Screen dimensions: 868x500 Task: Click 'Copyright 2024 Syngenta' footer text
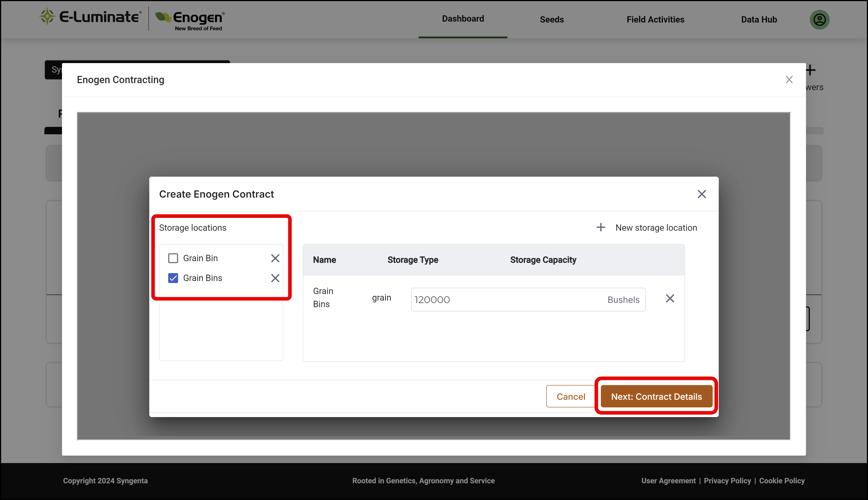[105, 481]
